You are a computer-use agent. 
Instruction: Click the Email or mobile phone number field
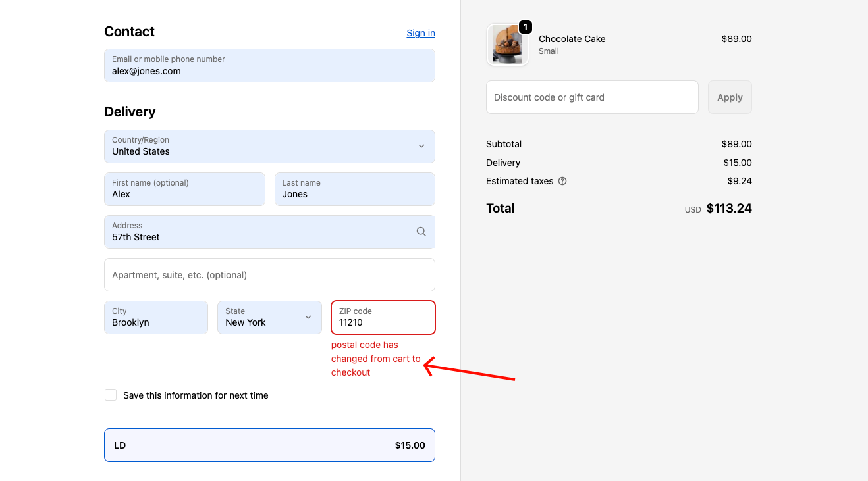click(269, 65)
